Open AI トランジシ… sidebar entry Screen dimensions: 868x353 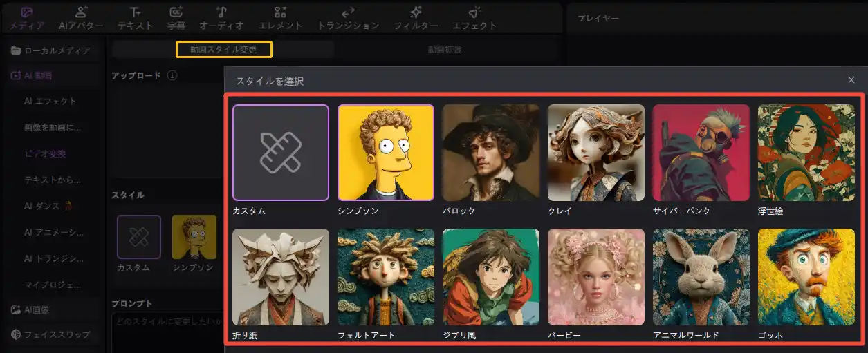point(53,258)
